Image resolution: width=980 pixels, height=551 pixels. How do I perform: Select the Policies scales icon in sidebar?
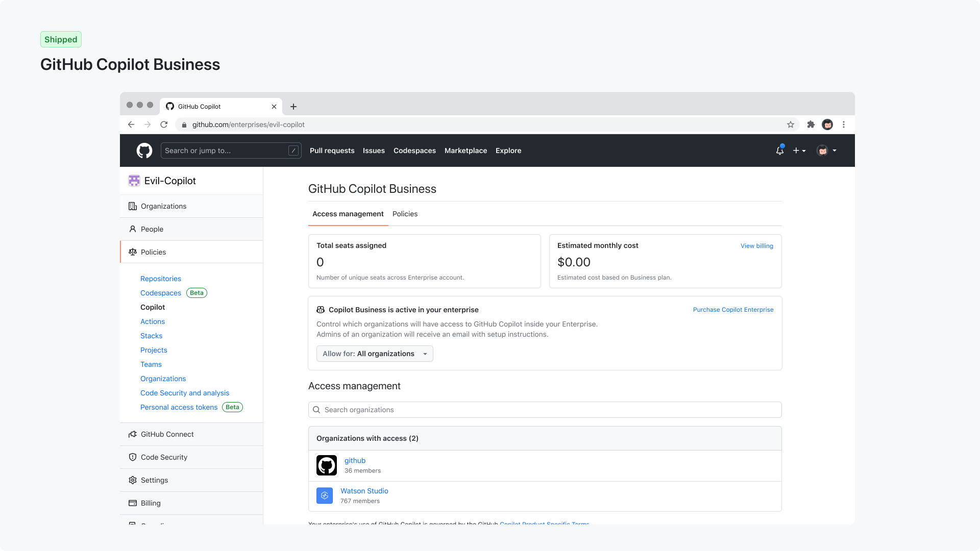(133, 252)
